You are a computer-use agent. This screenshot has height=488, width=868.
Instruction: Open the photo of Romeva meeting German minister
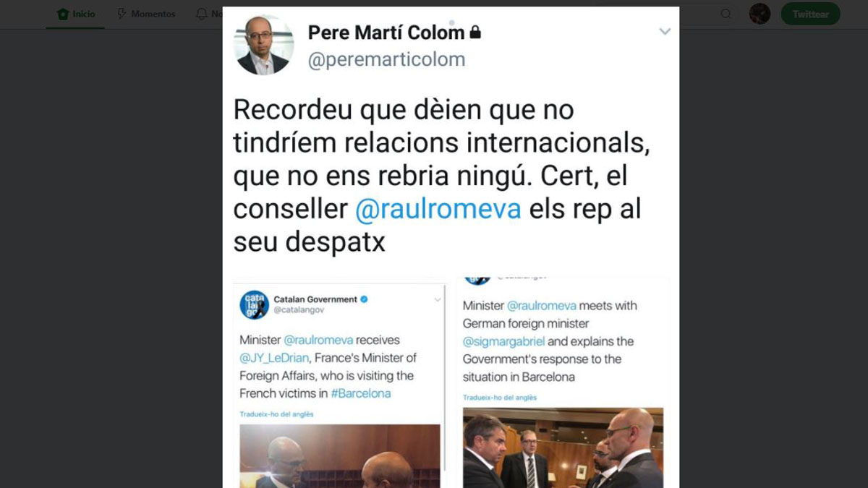coord(563,448)
